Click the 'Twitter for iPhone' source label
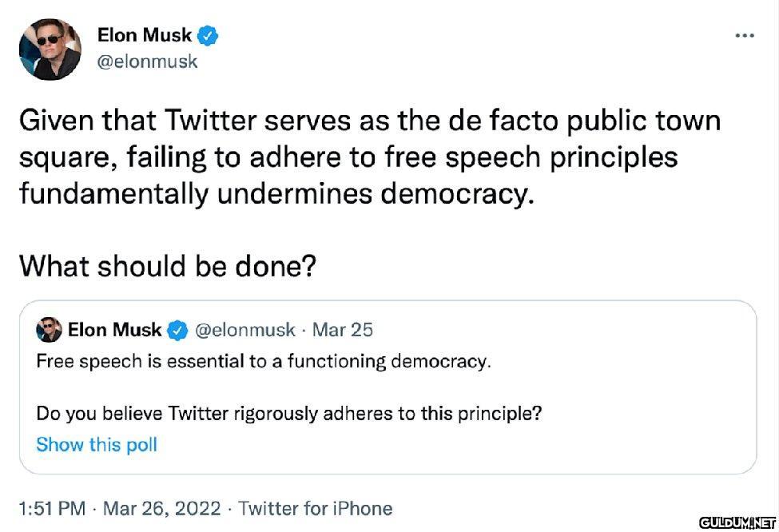Image resolution: width=779 pixels, height=532 pixels. tap(316, 509)
